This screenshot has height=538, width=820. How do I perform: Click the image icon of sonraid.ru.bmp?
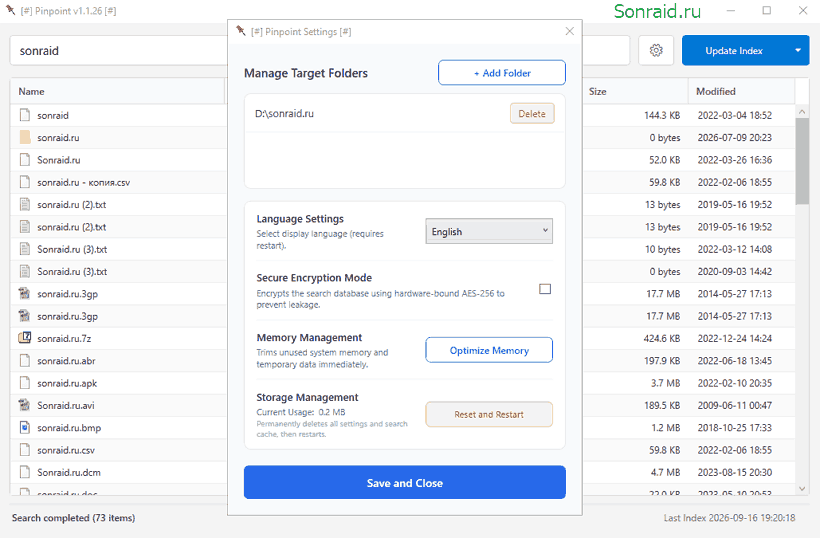point(25,428)
